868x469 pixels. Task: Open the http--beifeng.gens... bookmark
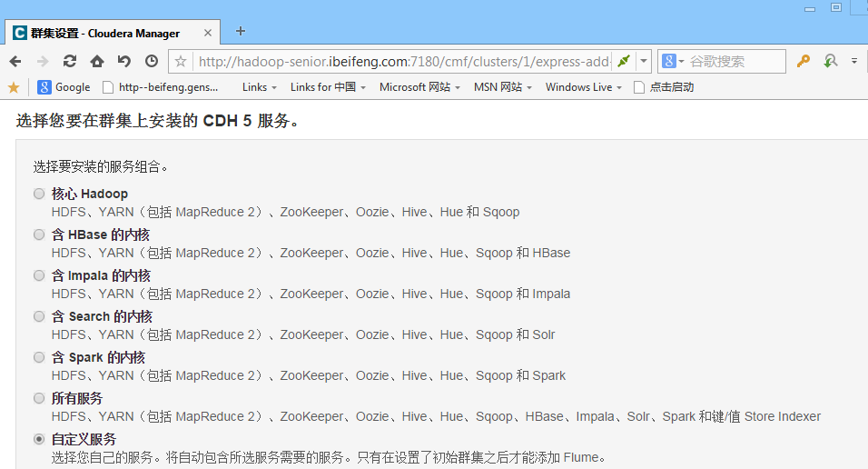click(x=161, y=87)
